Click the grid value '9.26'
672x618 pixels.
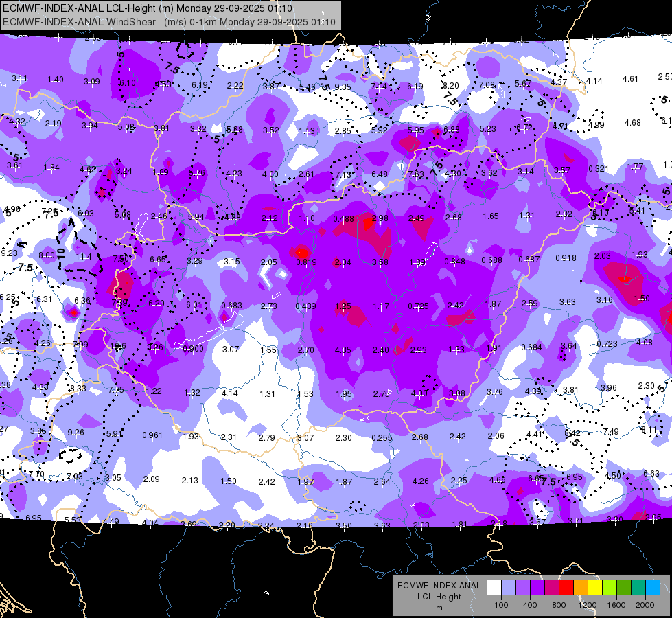[x=76, y=433]
